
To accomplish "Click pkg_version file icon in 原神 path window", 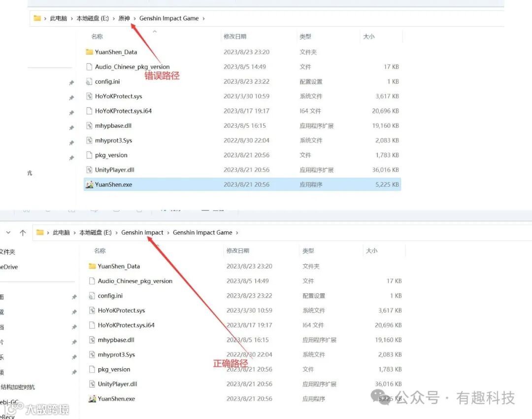I will click(89, 155).
